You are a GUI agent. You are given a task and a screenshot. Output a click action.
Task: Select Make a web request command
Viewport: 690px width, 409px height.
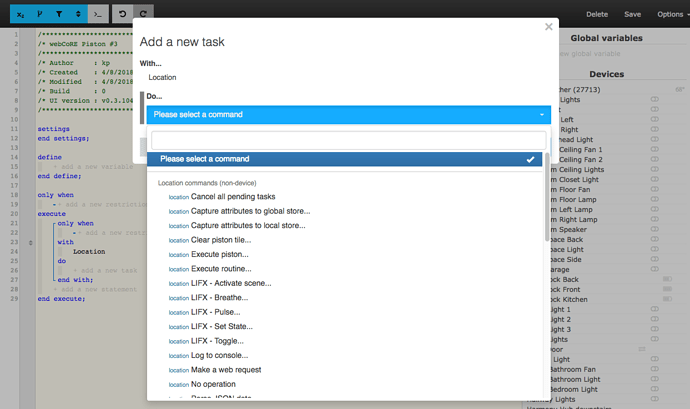point(226,370)
